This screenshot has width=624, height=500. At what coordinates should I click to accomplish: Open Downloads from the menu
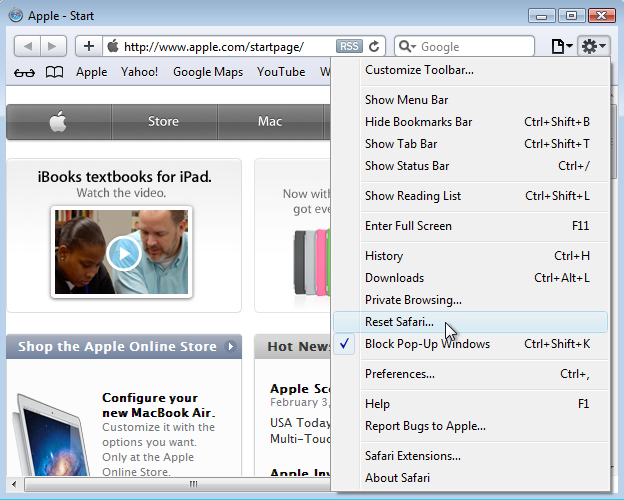[470, 278]
